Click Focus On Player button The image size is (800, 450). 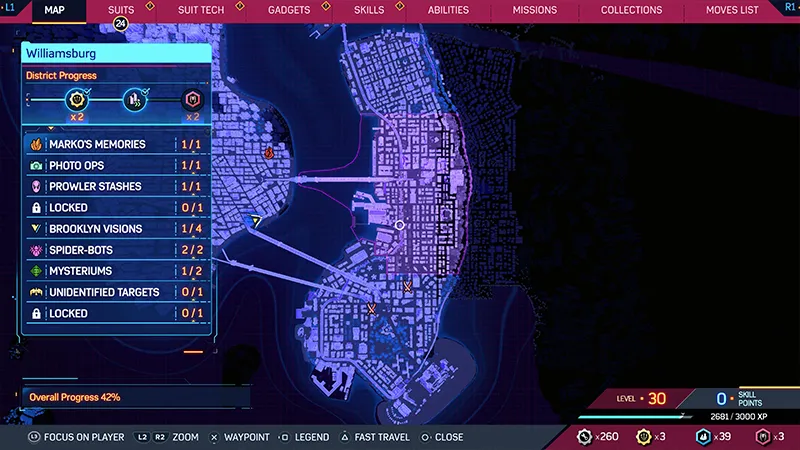click(77, 437)
